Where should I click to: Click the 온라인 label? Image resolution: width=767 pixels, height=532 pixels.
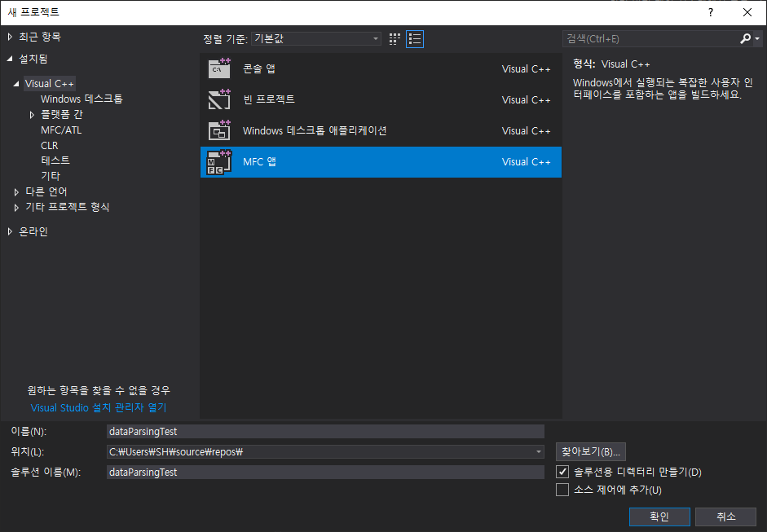(x=33, y=231)
